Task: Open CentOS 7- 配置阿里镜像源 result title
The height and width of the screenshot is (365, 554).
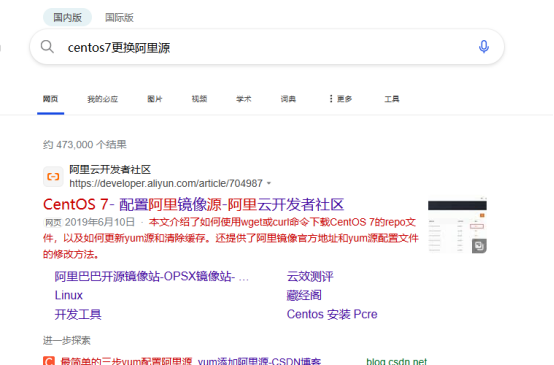Action: [193, 205]
